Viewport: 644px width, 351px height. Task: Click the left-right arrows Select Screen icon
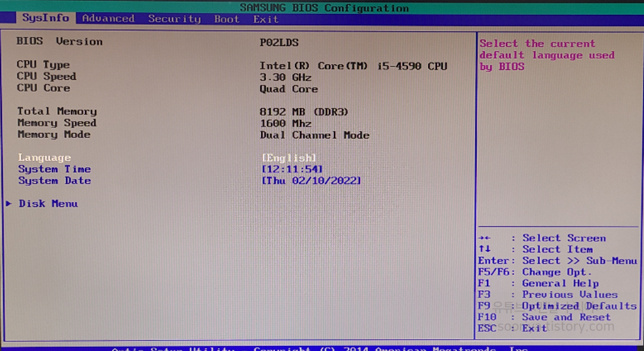tap(485, 238)
